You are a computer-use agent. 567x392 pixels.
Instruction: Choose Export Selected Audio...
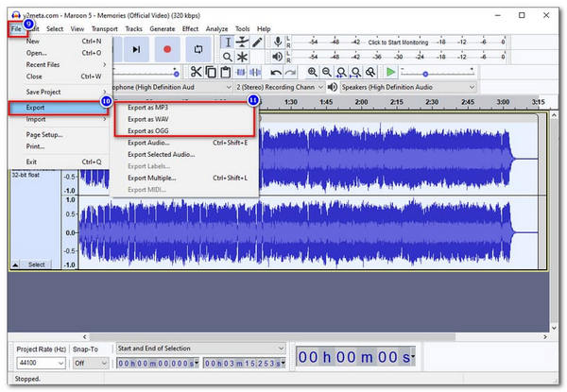coord(184,154)
